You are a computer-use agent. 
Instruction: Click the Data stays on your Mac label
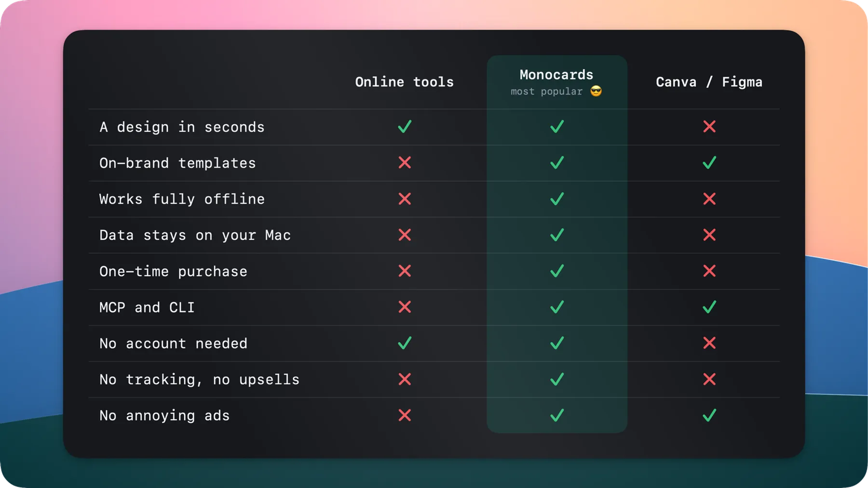click(x=195, y=236)
